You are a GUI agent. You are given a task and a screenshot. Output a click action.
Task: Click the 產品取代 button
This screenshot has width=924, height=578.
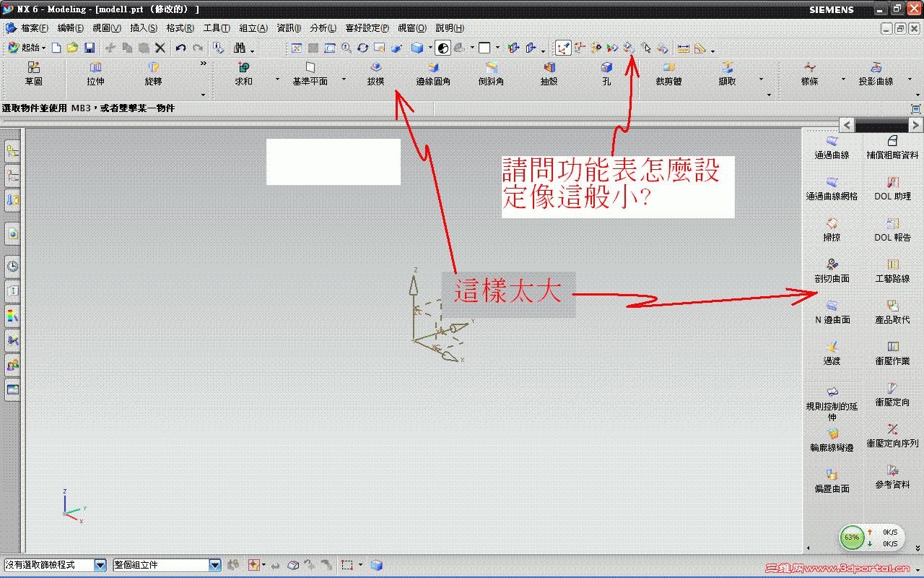tap(892, 312)
